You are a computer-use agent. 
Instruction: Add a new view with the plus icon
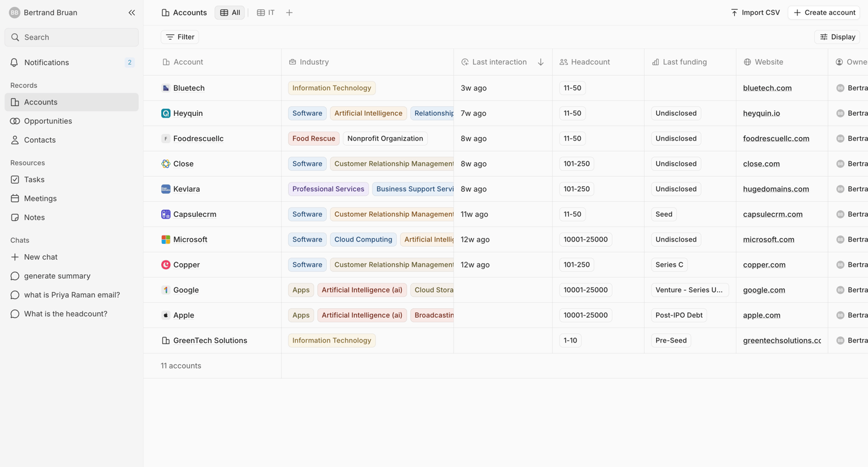(289, 13)
